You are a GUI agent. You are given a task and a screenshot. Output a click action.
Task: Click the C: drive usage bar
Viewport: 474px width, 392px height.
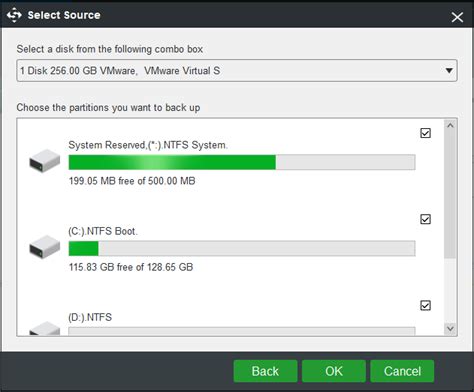point(242,248)
